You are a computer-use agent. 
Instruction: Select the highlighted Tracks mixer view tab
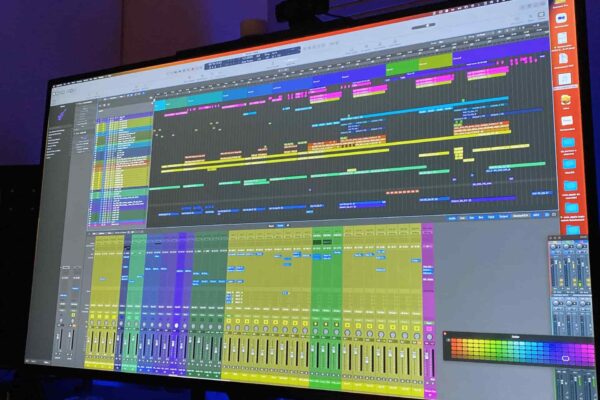[280, 225]
